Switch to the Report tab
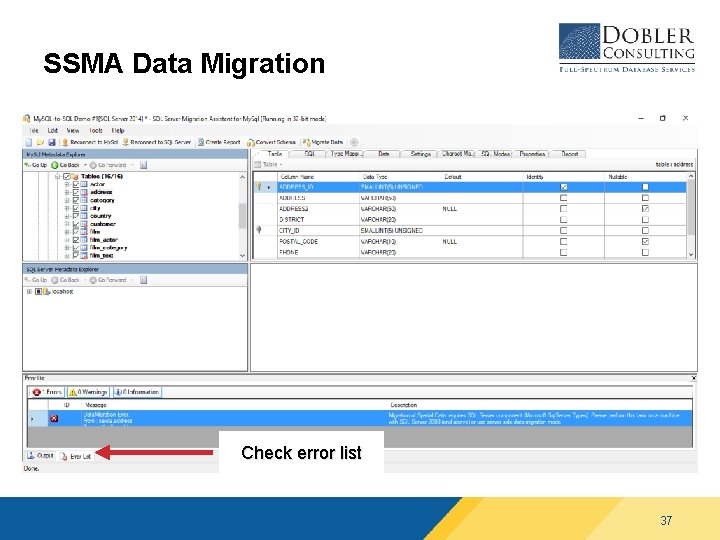Viewport: 720px width, 540px height. point(569,154)
